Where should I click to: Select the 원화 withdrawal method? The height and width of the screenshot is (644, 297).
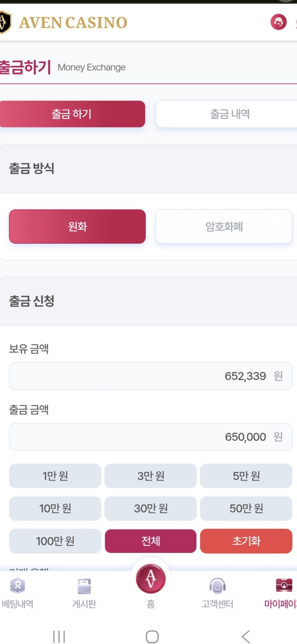[78, 226]
